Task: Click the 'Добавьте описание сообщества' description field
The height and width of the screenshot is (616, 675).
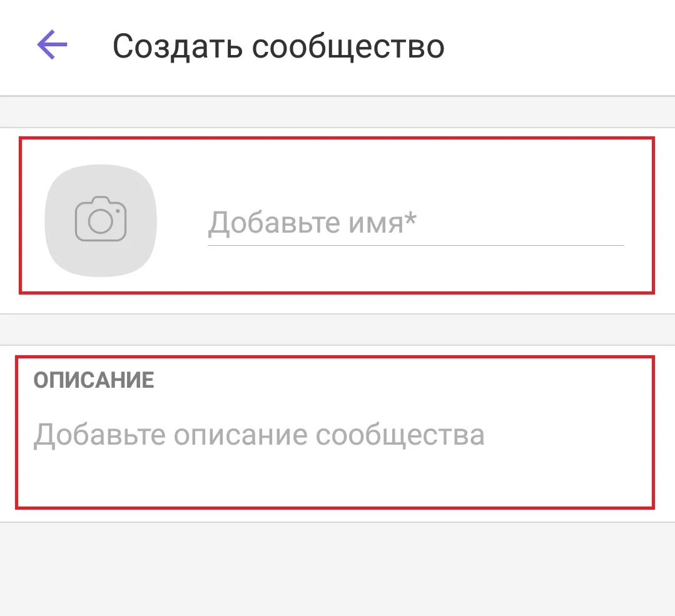Action: [x=258, y=435]
